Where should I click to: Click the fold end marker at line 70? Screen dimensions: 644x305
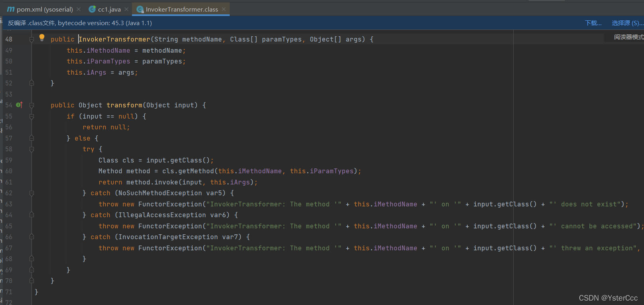click(32, 281)
